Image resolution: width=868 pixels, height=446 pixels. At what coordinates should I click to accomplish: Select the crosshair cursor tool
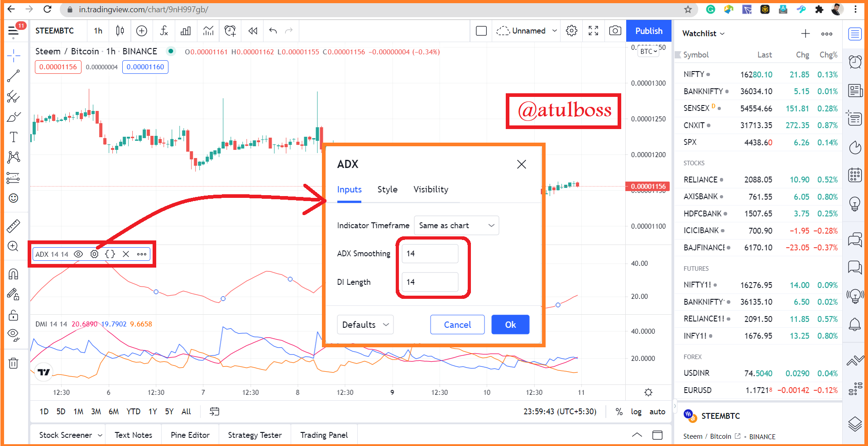pyautogui.click(x=14, y=56)
